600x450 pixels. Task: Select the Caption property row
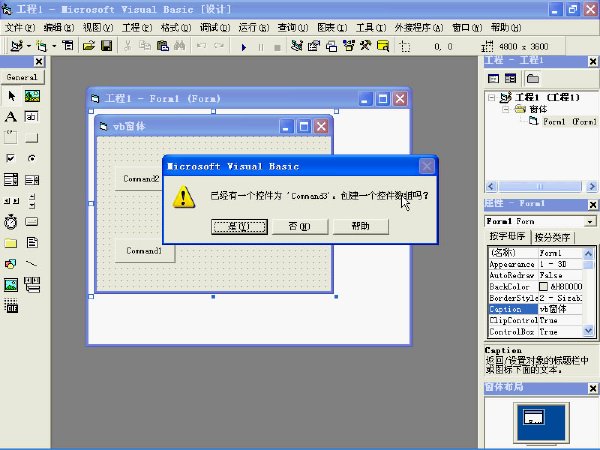coord(536,309)
